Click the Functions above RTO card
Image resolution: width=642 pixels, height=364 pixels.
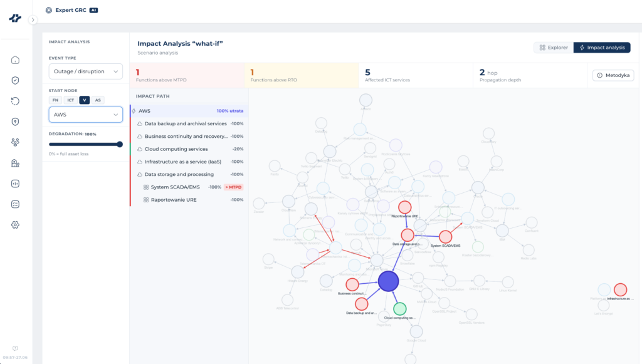(x=302, y=75)
